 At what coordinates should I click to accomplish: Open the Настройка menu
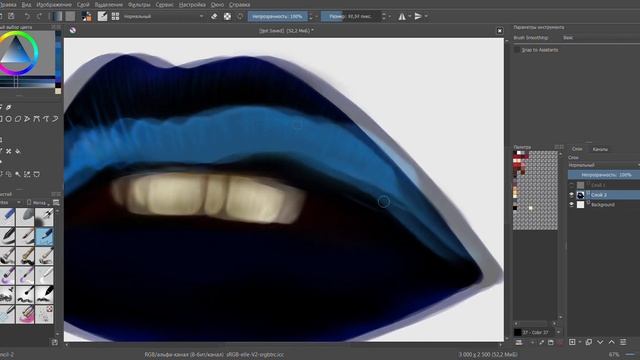[x=192, y=5]
